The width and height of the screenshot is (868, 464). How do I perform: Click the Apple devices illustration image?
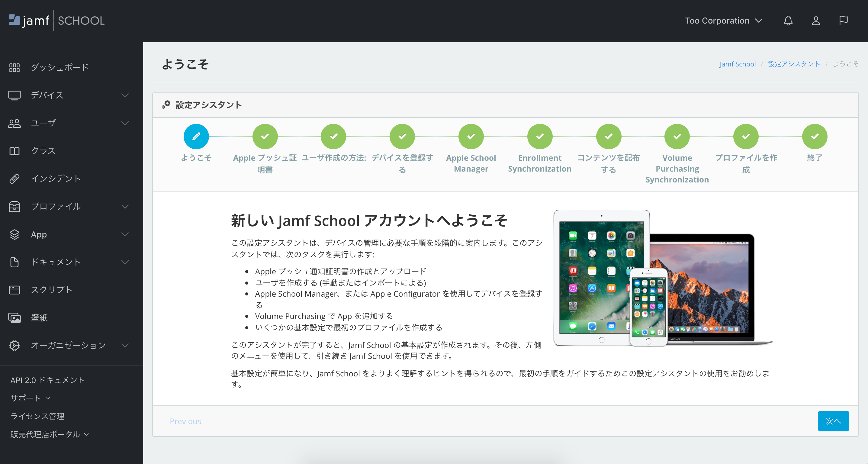point(663,278)
